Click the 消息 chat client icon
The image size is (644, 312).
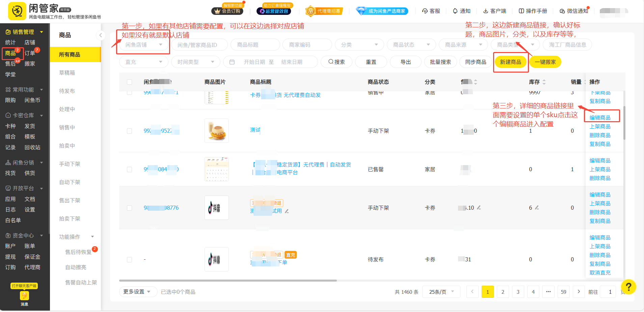pos(24,296)
